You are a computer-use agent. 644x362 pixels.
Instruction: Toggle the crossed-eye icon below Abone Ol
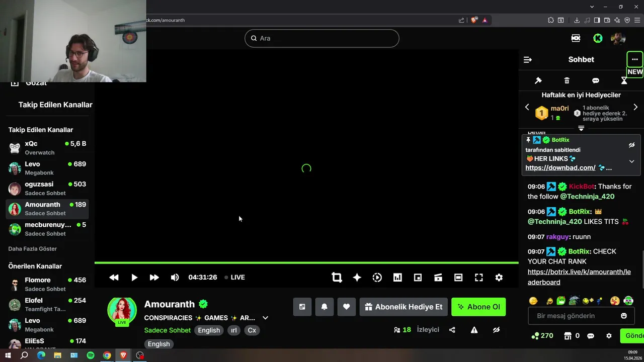point(496,330)
